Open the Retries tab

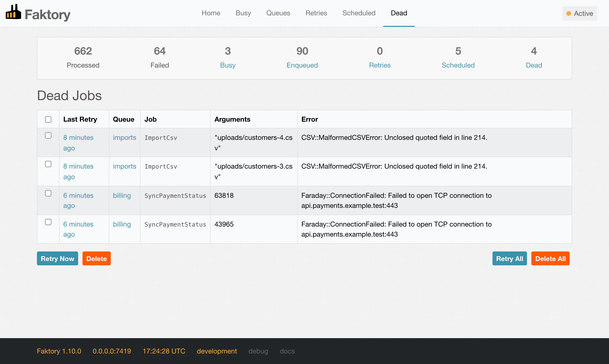click(316, 13)
